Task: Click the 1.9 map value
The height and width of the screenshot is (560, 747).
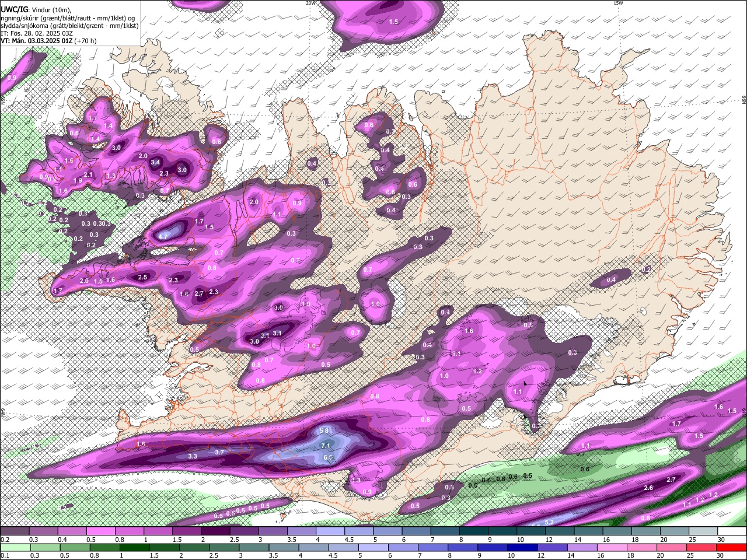Action: point(78,181)
